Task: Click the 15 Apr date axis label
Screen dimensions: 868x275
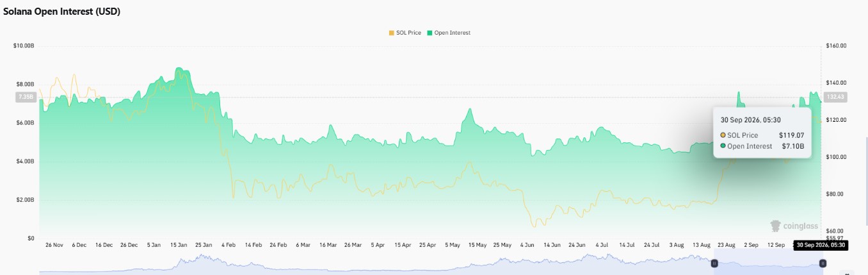Action: click(403, 245)
